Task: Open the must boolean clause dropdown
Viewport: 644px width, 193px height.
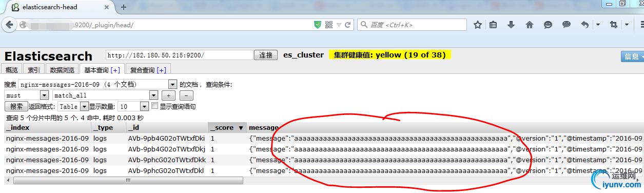Action: pyautogui.click(x=27, y=95)
